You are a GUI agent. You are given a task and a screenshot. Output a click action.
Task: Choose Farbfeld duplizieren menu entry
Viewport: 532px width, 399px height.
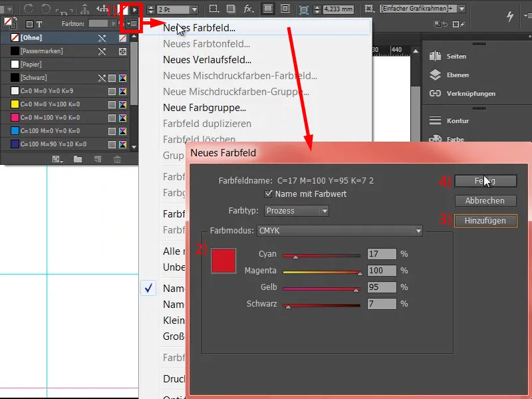pos(207,124)
